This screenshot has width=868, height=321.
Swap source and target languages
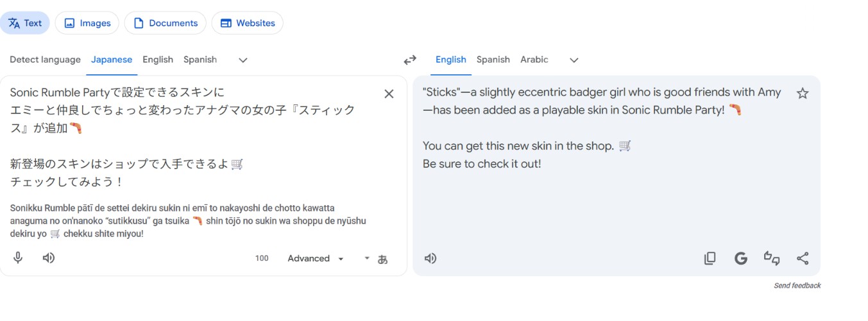[410, 60]
